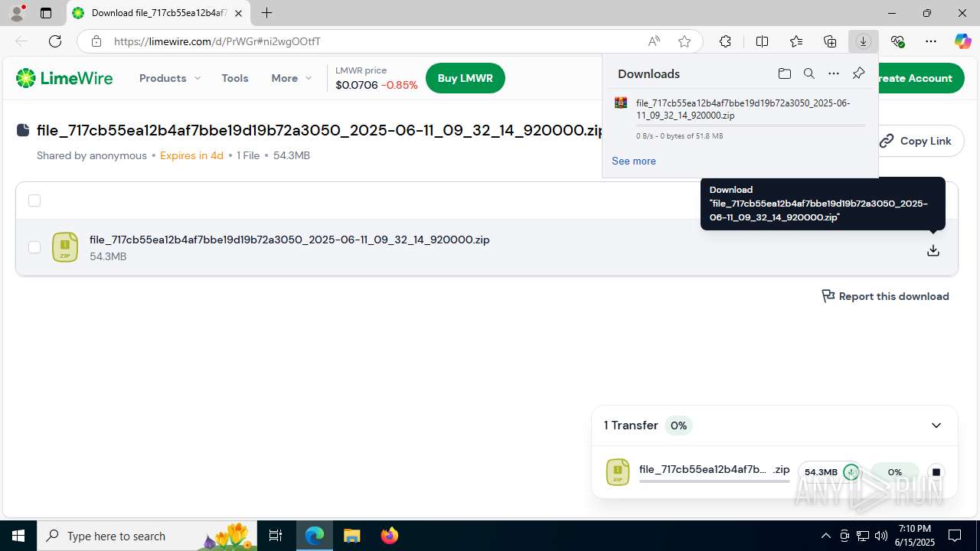This screenshot has width=980, height=551.
Task: Click the zip file icon in file list
Action: (65, 247)
